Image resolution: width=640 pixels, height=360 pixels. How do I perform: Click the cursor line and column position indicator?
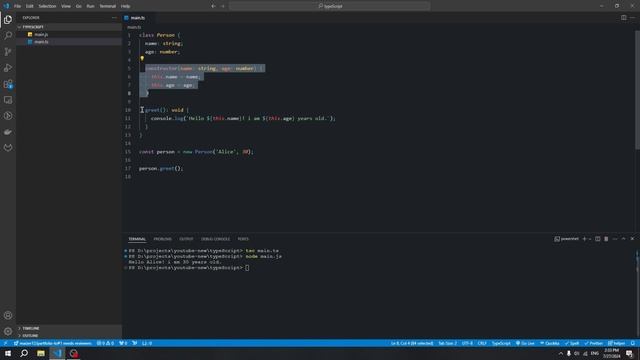click(x=412, y=343)
